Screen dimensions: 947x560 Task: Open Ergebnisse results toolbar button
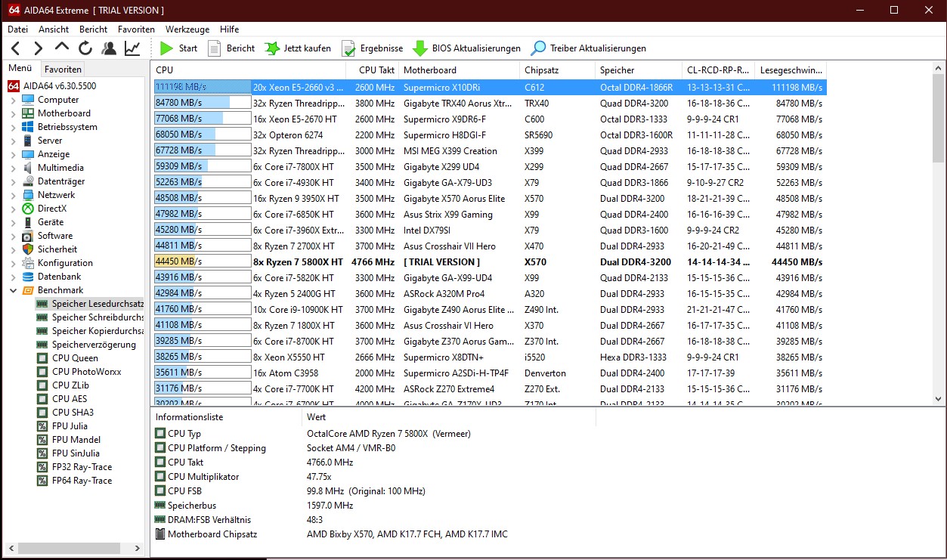(x=372, y=48)
